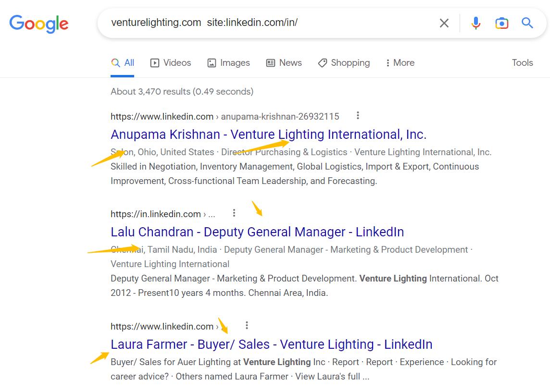Image resolution: width=550 pixels, height=392 pixels.
Task: Click the blue search magnifier button
Action: click(x=527, y=23)
